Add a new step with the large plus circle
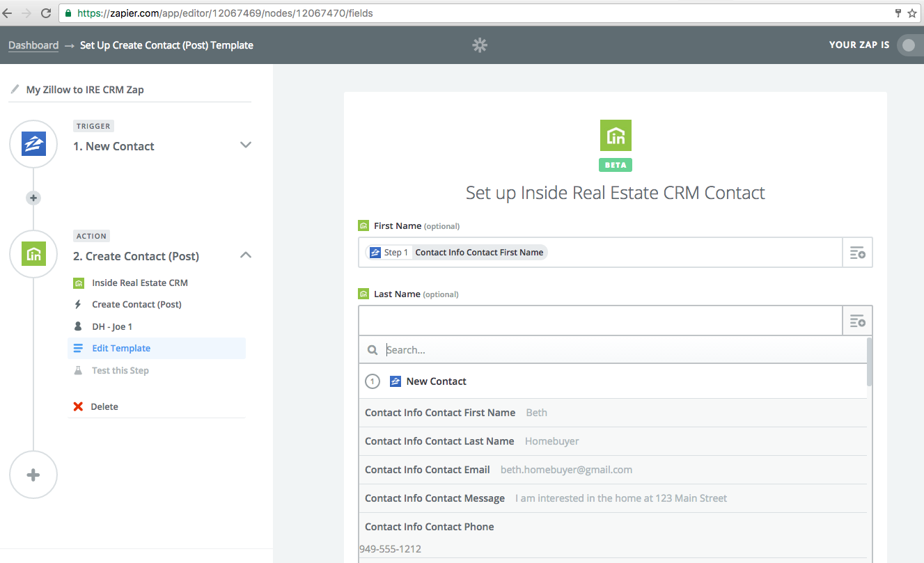This screenshot has width=924, height=563. (33, 475)
